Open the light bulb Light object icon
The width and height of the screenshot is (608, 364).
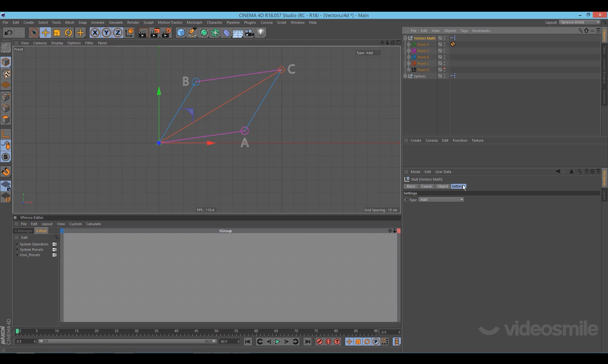tap(261, 33)
